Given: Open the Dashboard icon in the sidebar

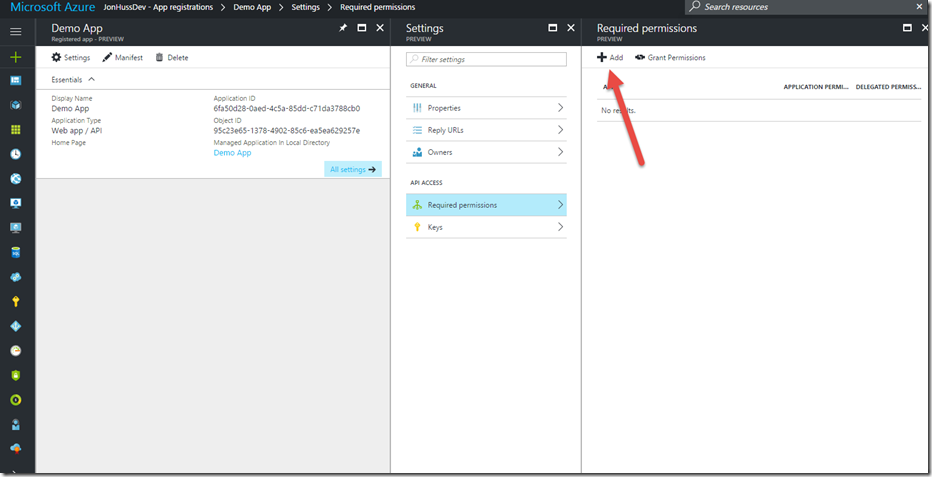Looking at the screenshot, I should click(16, 80).
